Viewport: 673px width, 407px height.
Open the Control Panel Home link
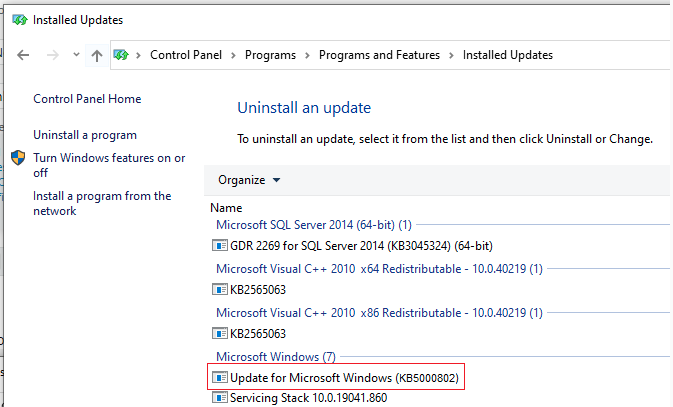pos(87,99)
